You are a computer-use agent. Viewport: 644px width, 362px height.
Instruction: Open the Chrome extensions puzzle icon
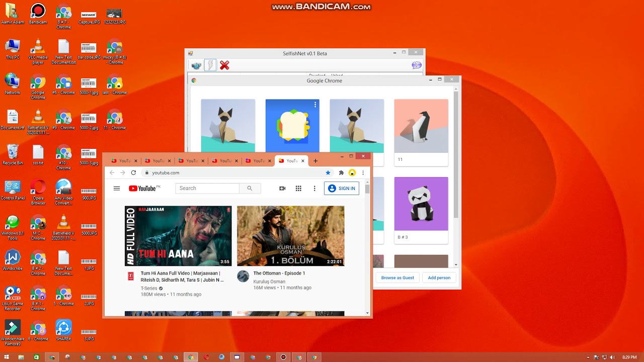click(x=341, y=172)
